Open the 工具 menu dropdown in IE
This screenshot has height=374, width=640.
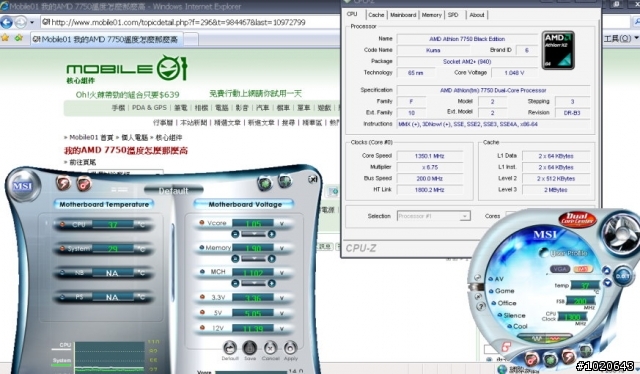coord(620,38)
